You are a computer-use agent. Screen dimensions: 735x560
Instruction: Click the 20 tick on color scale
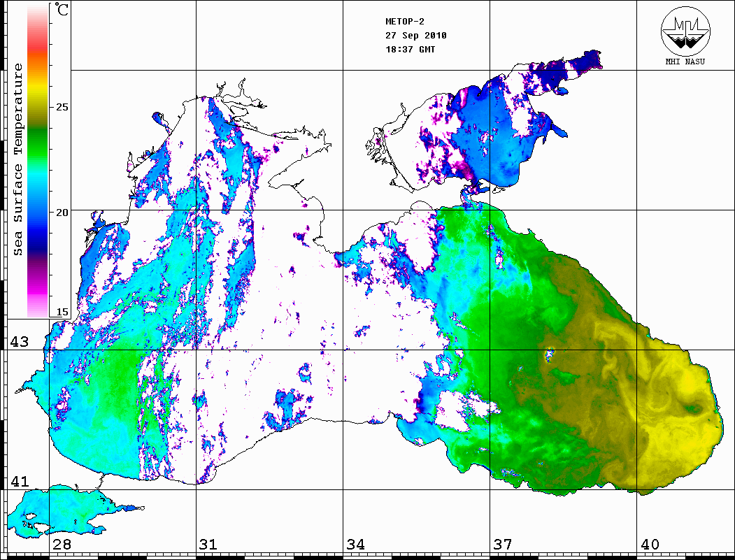[62, 213]
